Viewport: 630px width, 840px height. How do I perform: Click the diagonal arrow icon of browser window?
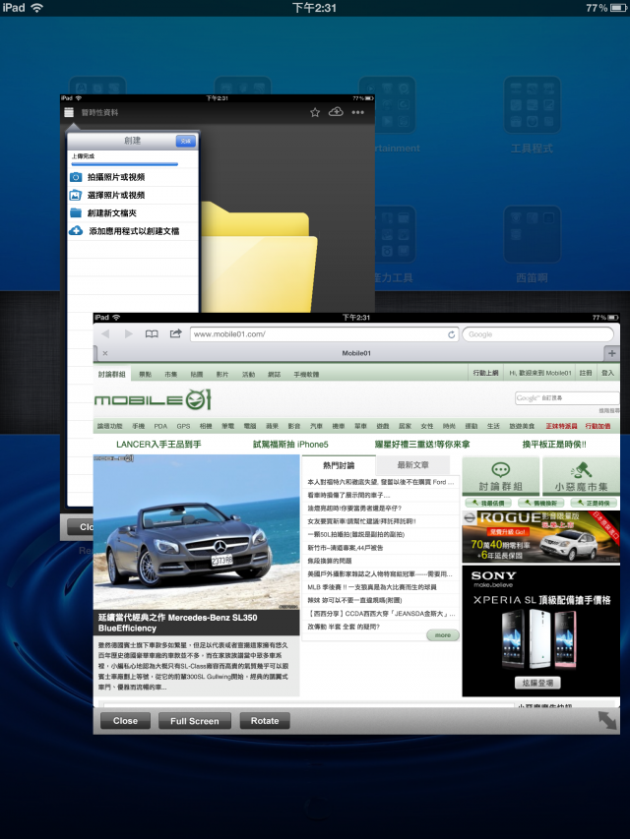point(607,720)
